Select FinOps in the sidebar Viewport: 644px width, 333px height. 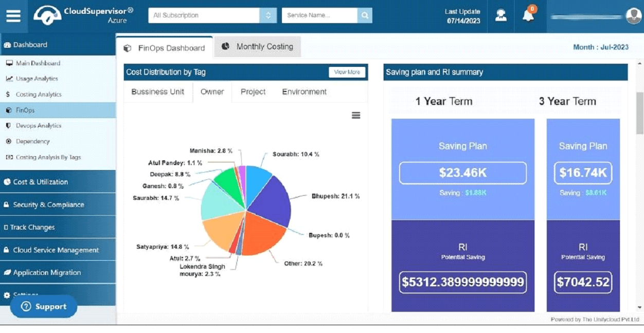(x=58, y=110)
